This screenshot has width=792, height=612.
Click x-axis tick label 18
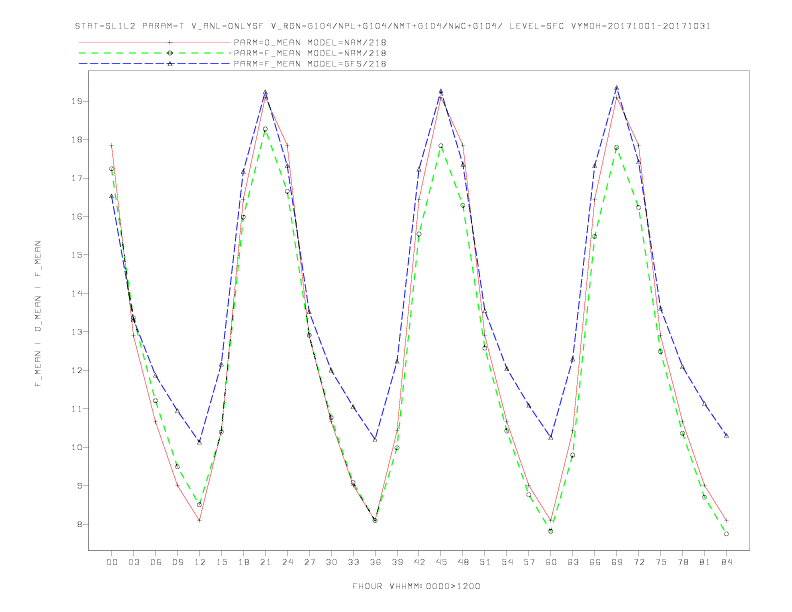(243, 562)
